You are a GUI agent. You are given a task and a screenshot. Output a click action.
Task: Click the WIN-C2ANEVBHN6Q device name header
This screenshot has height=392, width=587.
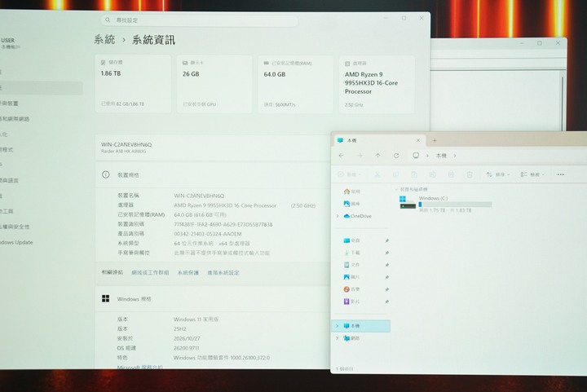point(126,144)
